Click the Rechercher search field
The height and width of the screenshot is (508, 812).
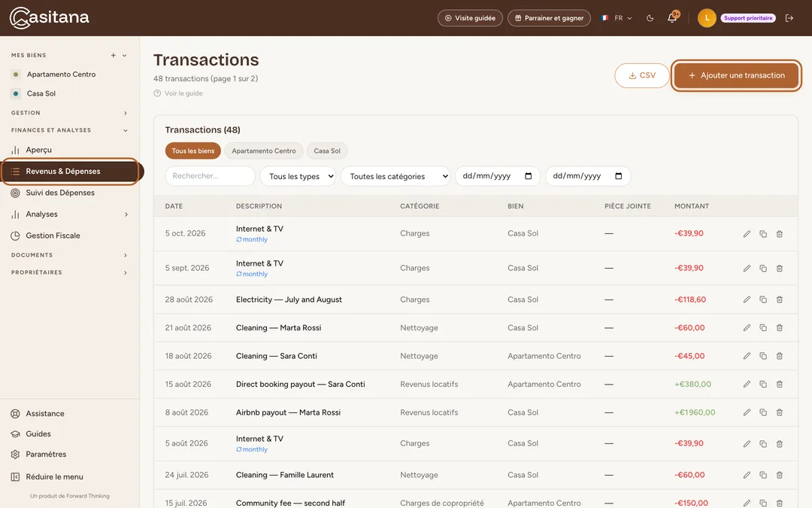[x=211, y=176]
